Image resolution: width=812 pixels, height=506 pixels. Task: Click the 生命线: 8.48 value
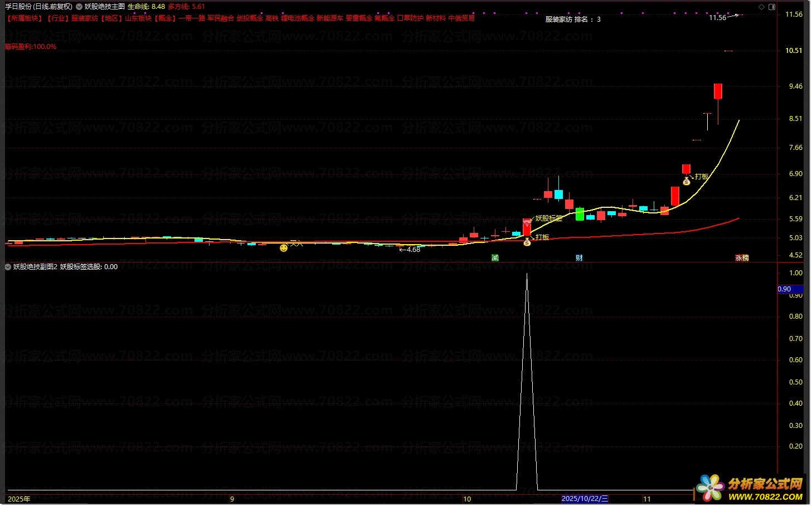pos(146,7)
